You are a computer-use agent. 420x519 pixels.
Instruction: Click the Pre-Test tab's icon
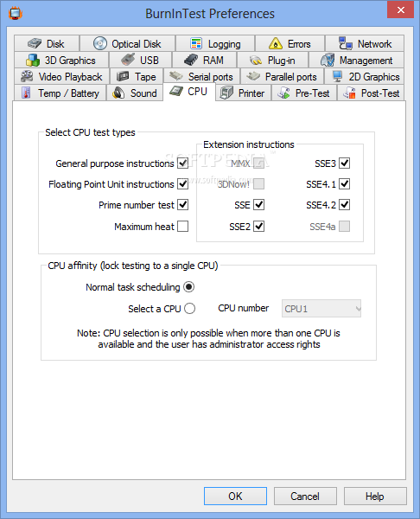tap(283, 93)
